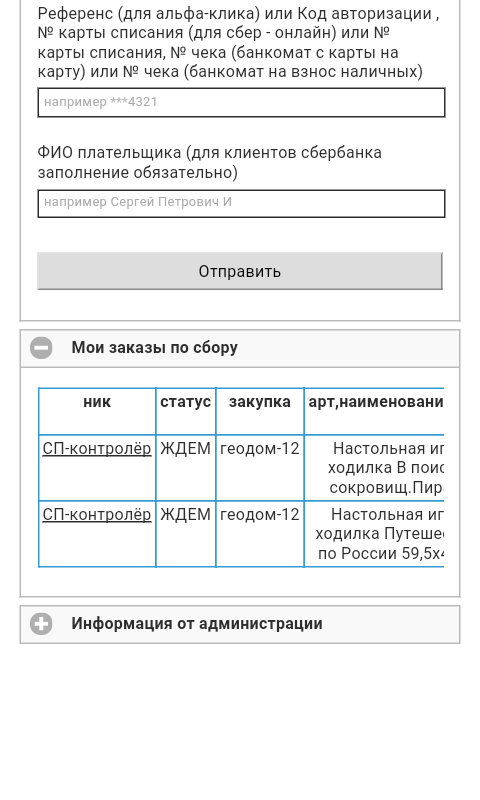Expand section using the plus circle icon

[x=41, y=624]
